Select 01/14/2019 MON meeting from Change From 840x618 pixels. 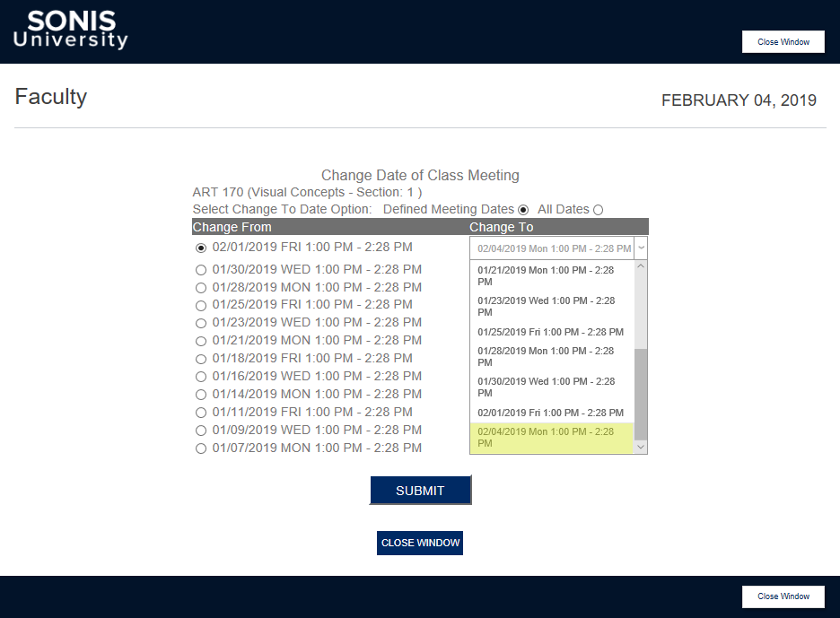click(x=201, y=394)
